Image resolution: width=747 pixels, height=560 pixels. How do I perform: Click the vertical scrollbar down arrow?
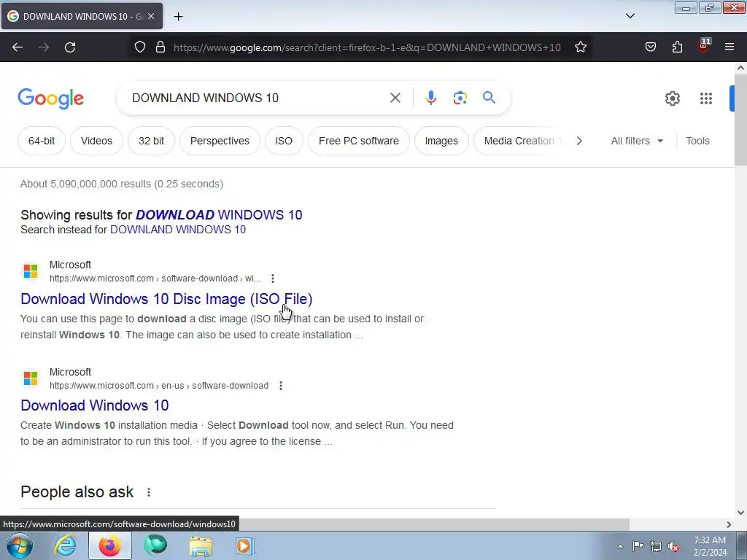point(740,513)
